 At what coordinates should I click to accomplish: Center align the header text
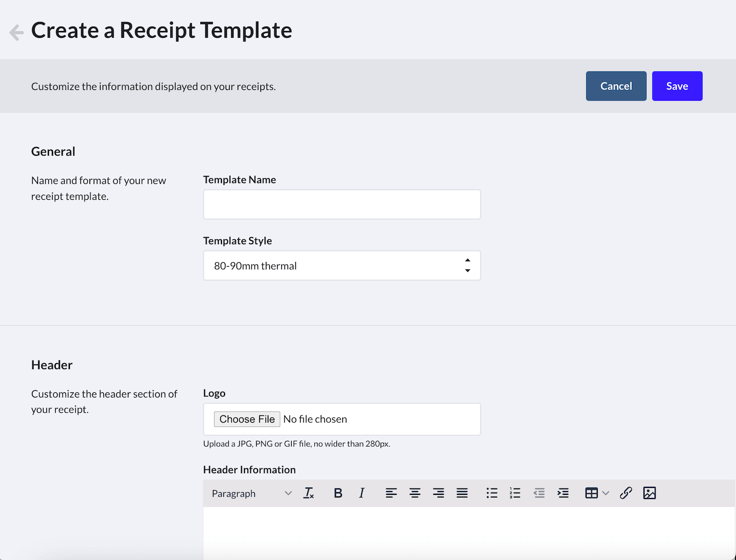[x=415, y=493]
